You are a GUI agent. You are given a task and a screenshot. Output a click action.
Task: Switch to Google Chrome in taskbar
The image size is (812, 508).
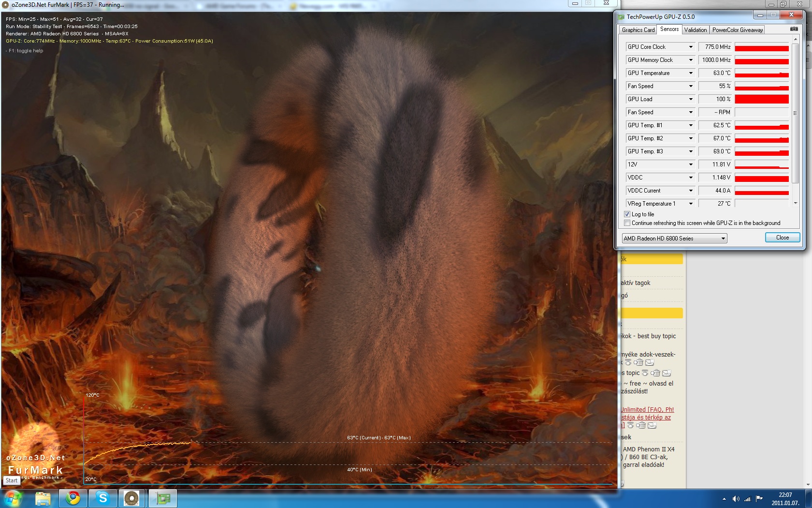73,498
